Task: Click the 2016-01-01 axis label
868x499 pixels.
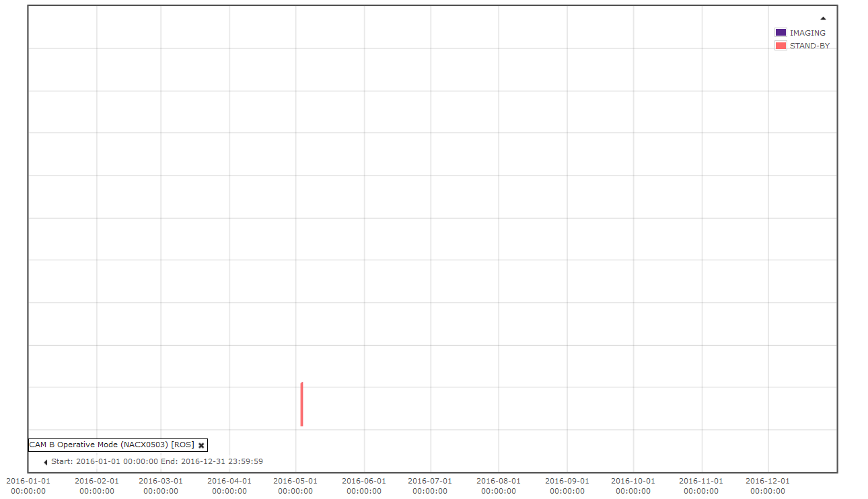Action: 28,486
